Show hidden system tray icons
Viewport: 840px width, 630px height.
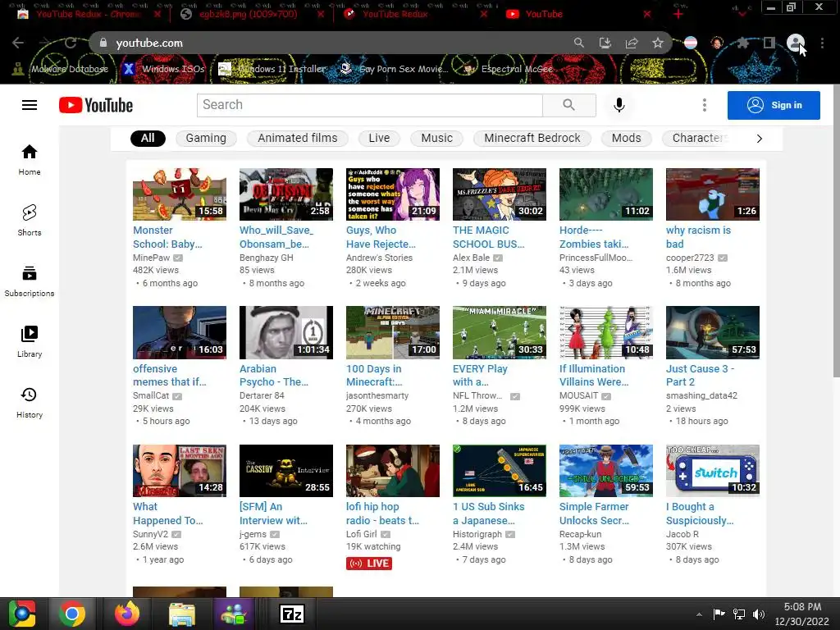(699, 614)
